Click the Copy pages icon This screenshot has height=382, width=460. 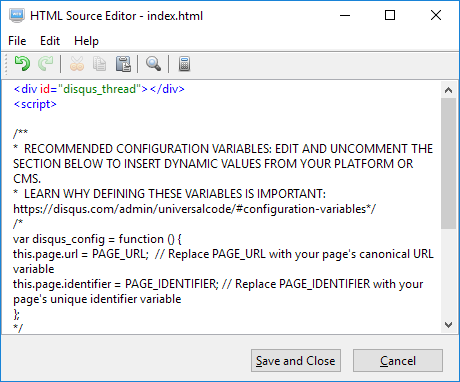coord(99,64)
